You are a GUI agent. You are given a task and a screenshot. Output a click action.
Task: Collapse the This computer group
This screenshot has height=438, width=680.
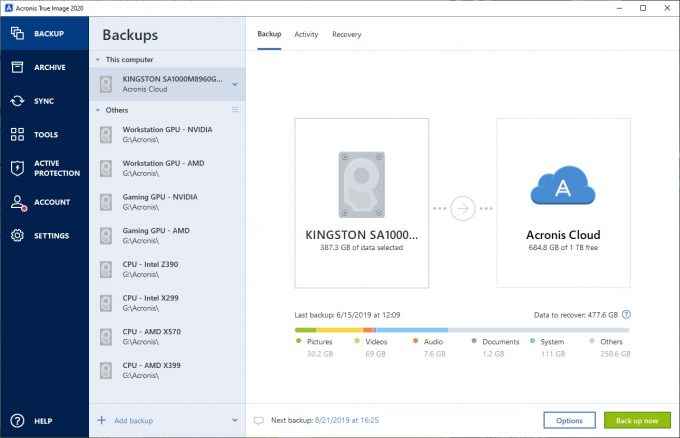pyautogui.click(x=98, y=59)
